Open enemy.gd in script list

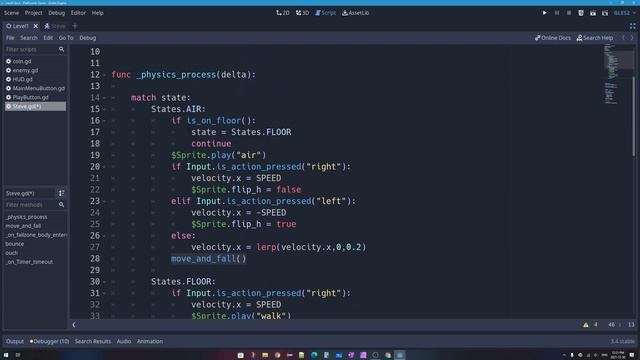point(35,70)
